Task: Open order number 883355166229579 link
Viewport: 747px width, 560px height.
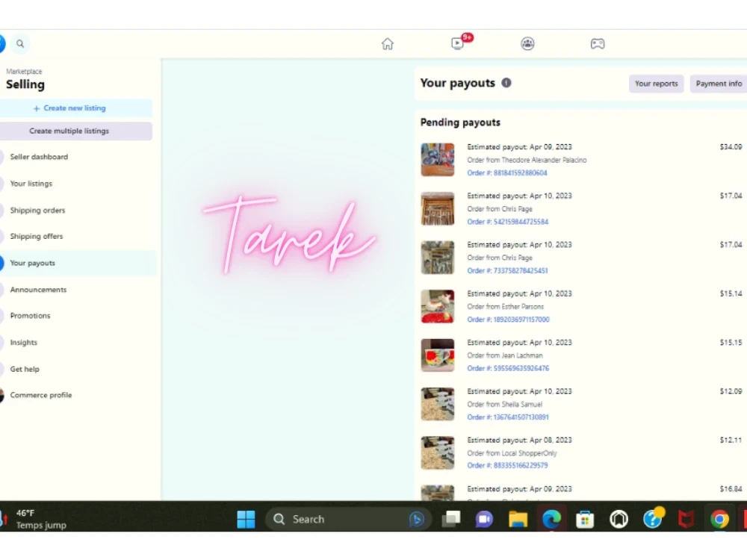Action: pos(507,465)
